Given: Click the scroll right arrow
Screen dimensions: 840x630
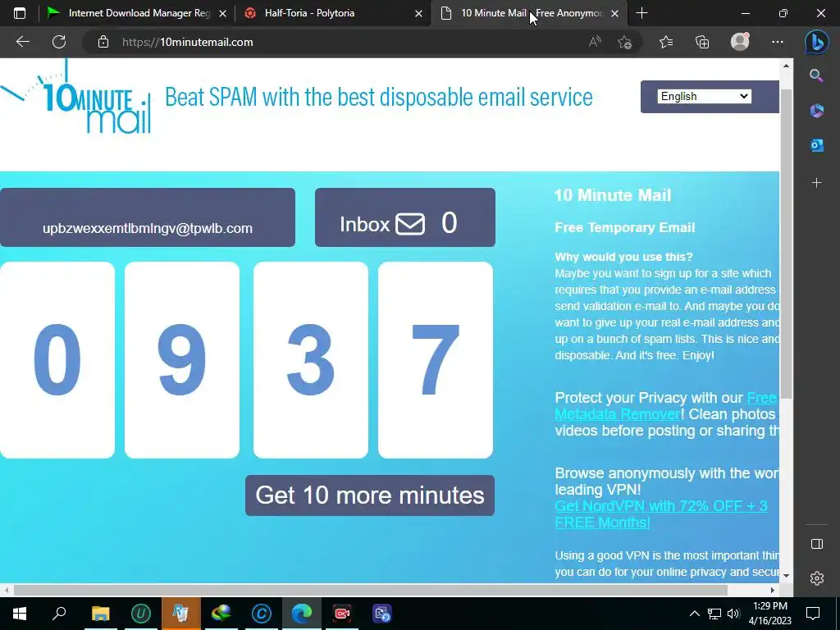Looking at the screenshot, I should 773,590.
